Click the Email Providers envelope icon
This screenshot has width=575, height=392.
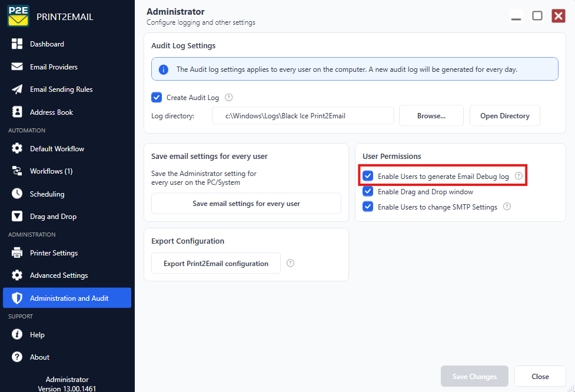(x=17, y=67)
